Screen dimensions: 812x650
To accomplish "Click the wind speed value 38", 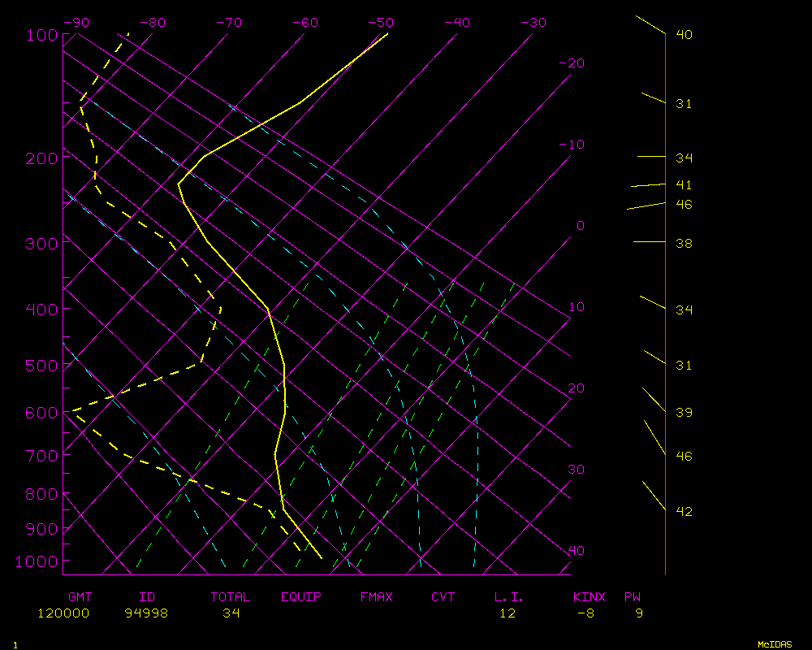I will [685, 244].
